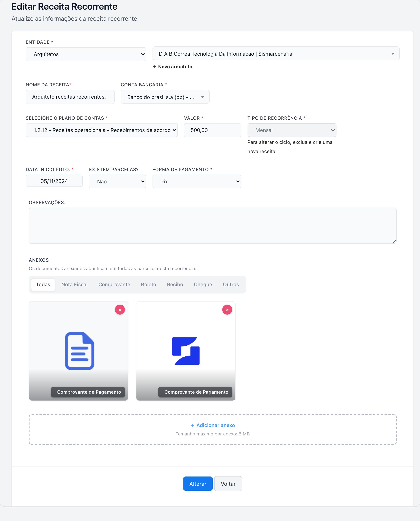Click the plus icon beside Adicionar anexo
This screenshot has width=420, height=521.
pyautogui.click(x=193, y=425)
